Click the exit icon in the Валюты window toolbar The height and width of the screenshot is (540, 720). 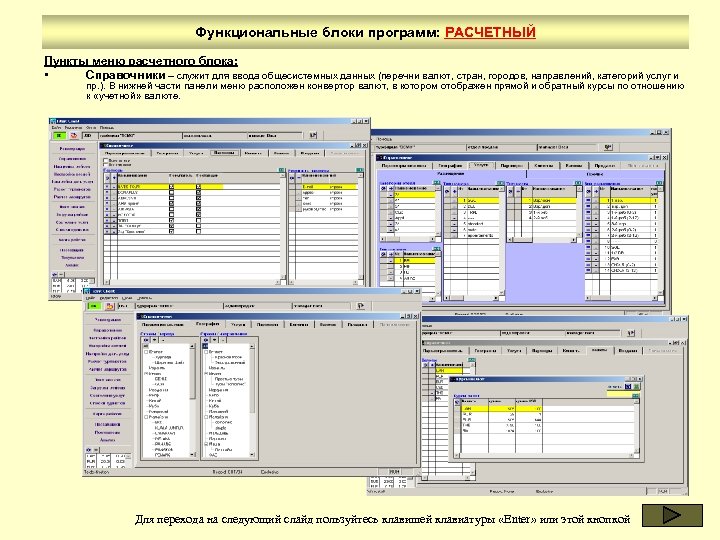[631, 332]
